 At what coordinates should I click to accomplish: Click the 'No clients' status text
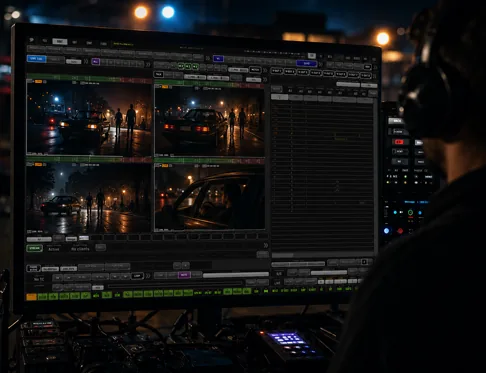[80, 249]
